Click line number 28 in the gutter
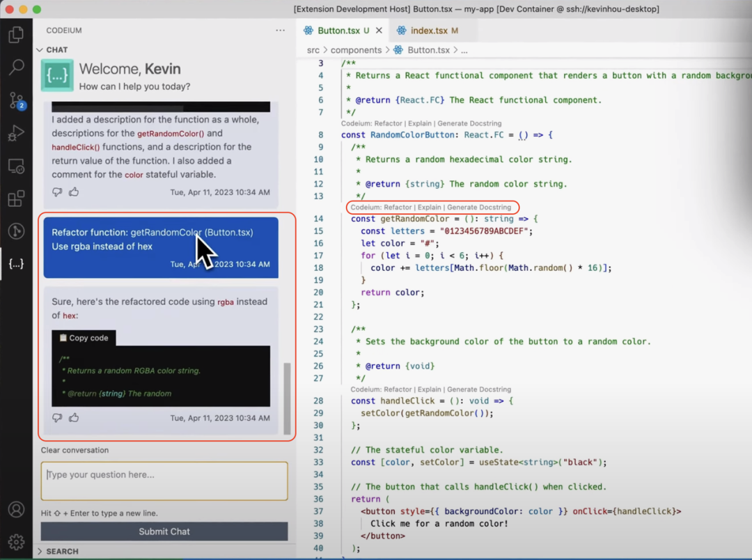The image size is (752, 560). tap(318, 400)
